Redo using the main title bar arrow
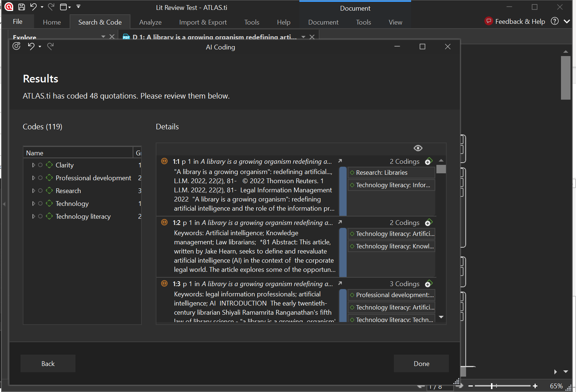Image resolution: width=576 pixels, height=392 pixels. [x=51, y=7]
